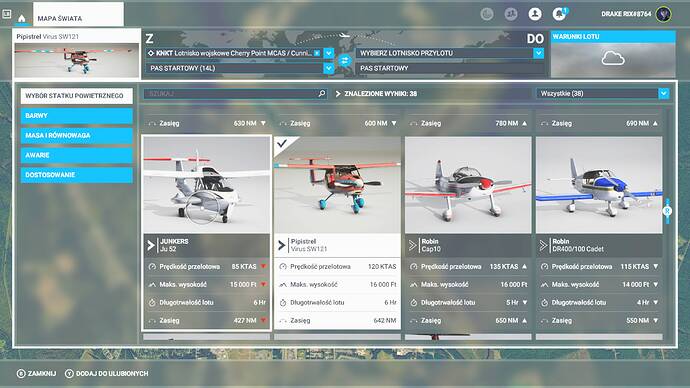Click Junkers Maks. wysokość 15 000 Ft
Viewport: 690px width, 388px height.
click(x=207, y=285)
